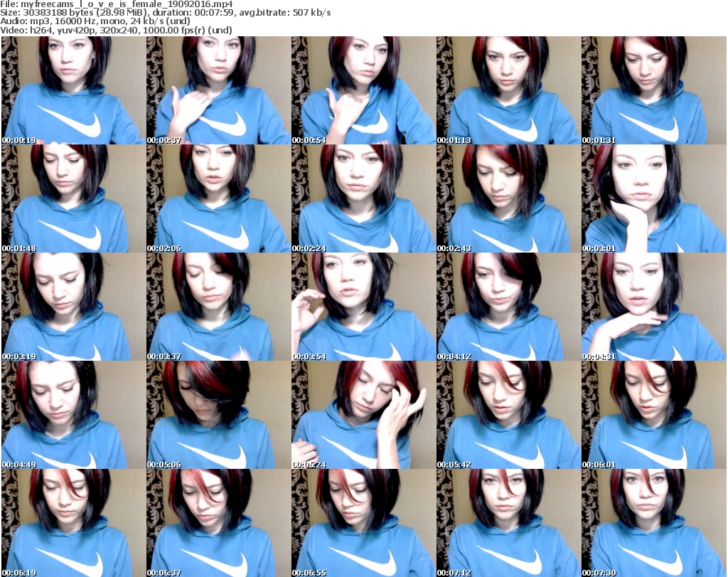Click the 00:01:31 frame thumbnail
728x577 pixels.
tap(653, 90)
